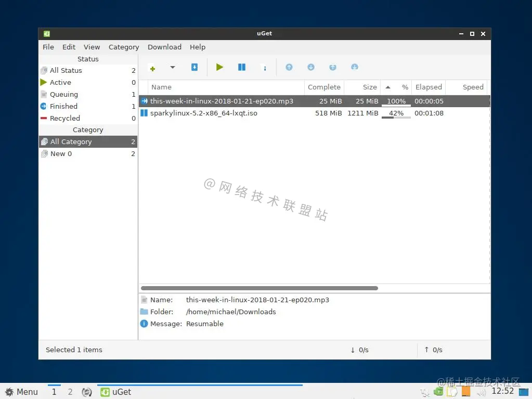Viewport: 532px width, 399px height.
Task: Start download with the green play button
Action: click(x=219, y=67)
